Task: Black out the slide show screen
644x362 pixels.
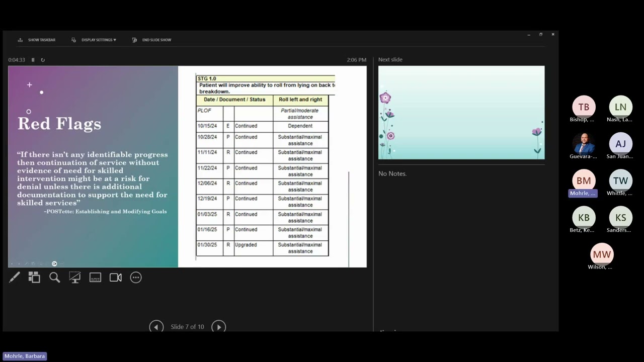Action: point(75,277)
